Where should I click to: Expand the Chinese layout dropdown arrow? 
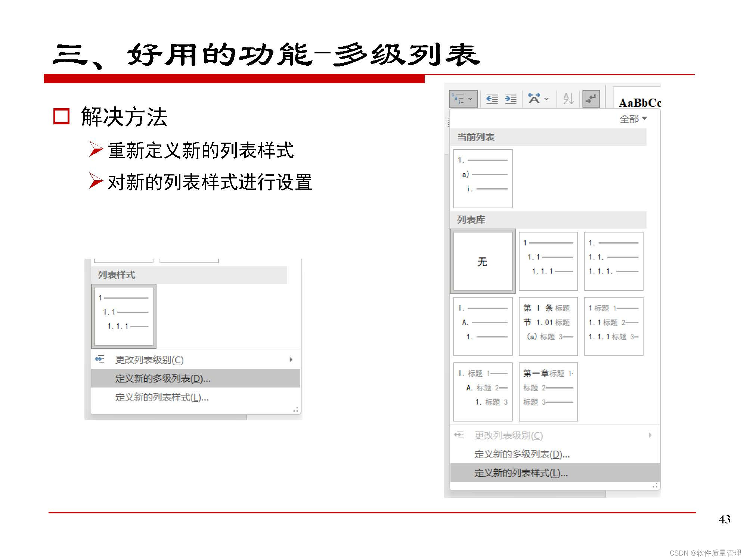546,99
